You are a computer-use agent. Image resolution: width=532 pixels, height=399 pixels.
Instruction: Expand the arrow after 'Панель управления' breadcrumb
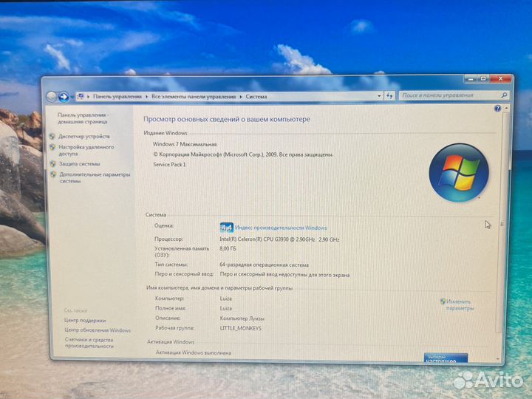[146, 97]
